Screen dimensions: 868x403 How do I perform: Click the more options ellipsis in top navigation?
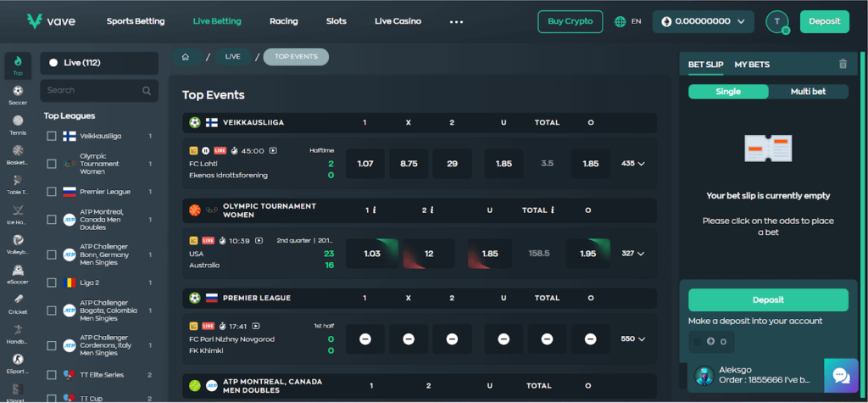tap(456, 21)
